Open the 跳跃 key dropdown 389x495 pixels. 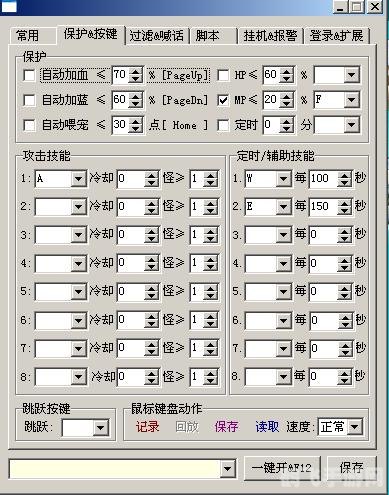[x=100, y=428]
